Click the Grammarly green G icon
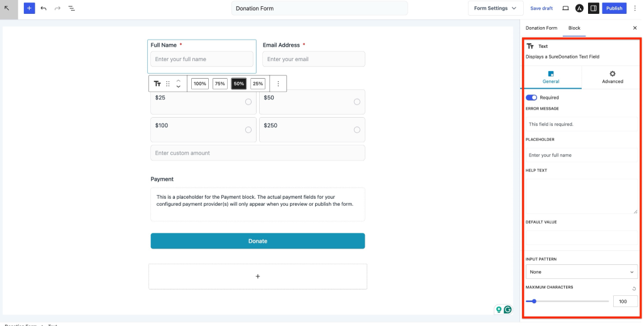This screenshot has width=644, height=326. tap(508, 310)
